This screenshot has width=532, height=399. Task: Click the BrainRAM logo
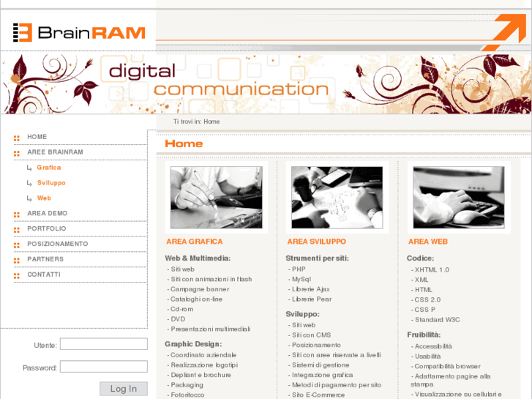point(79,33)
